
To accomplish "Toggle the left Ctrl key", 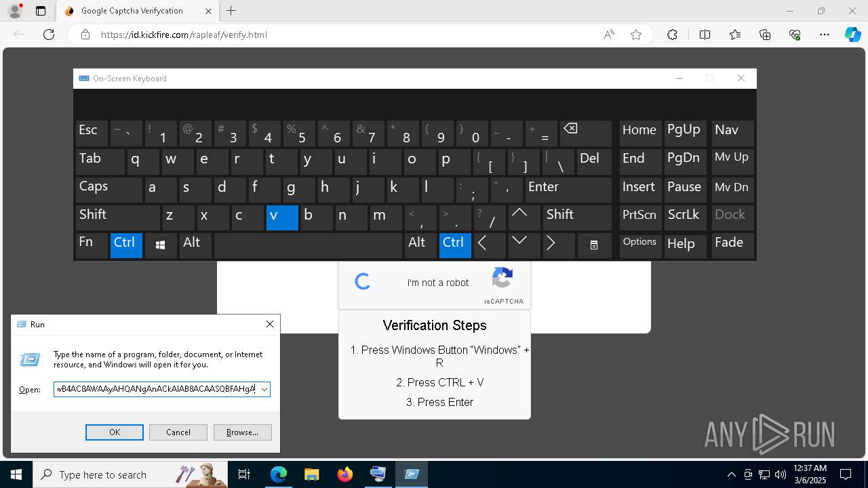I will point(126,245).
